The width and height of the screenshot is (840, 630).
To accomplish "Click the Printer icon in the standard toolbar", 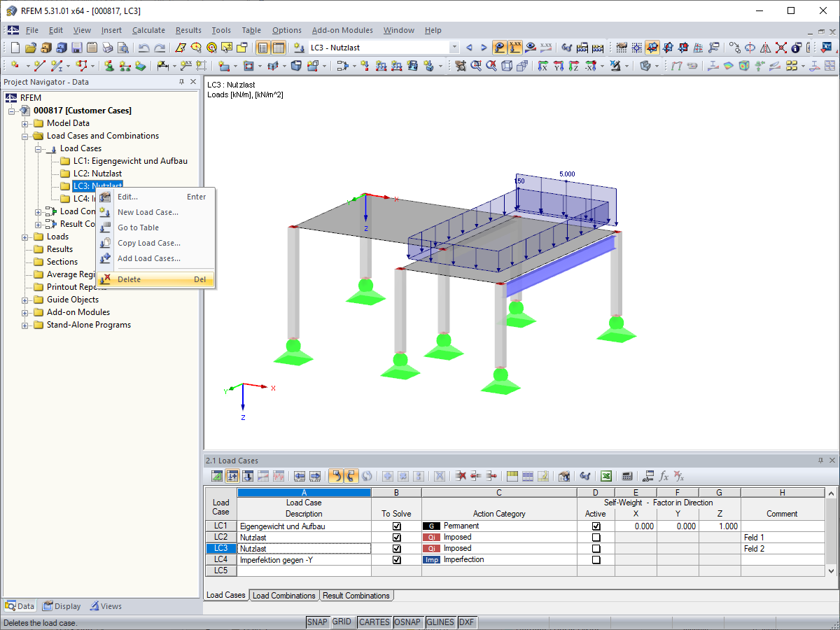I will [106, 48].
